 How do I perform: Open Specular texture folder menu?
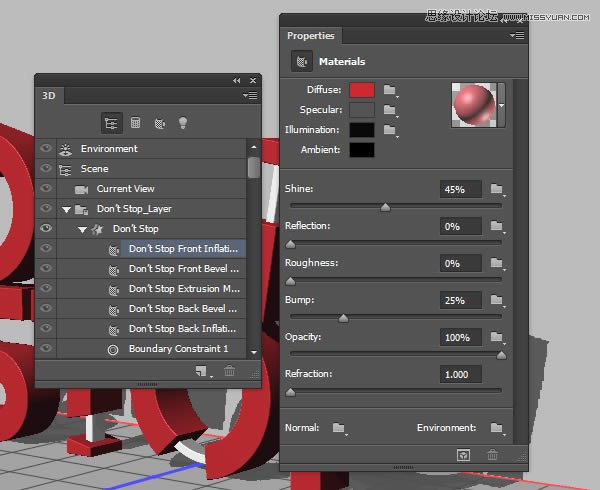click(390, 110)
